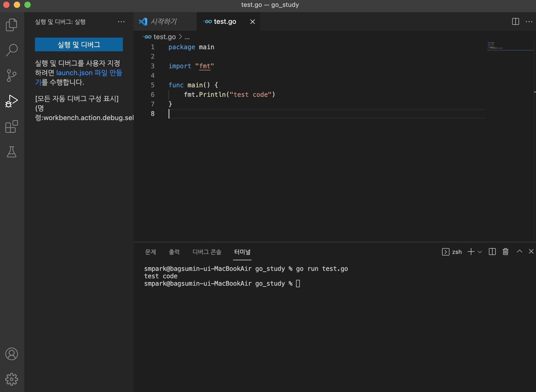Open the Source Control view icon
The image size is (536, 392).
[12, 76]
